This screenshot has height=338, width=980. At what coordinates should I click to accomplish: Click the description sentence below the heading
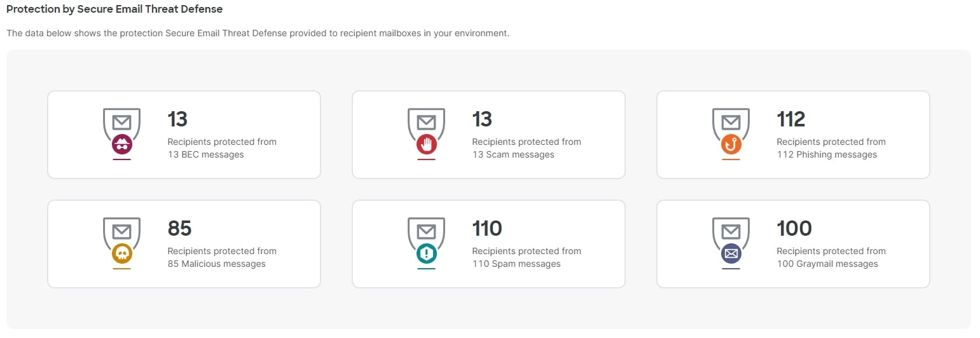tap(258, 33)
